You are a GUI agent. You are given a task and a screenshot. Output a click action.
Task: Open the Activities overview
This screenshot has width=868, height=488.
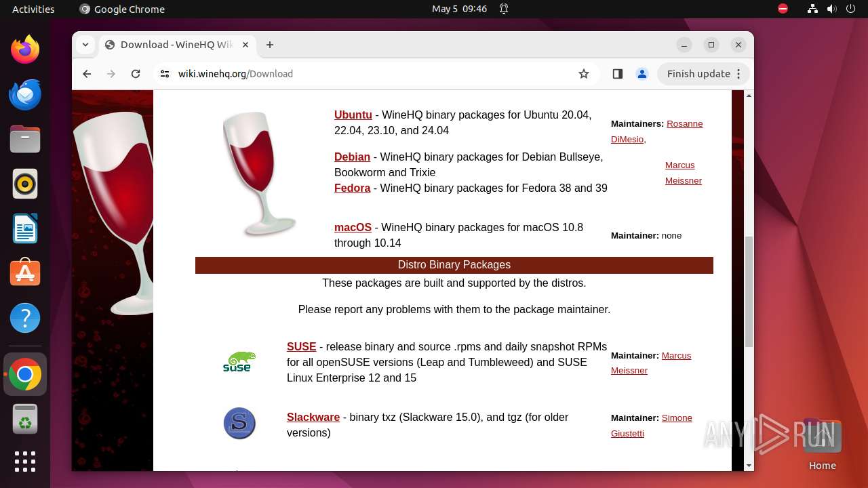pyautogui.click(x=33, y=9)
